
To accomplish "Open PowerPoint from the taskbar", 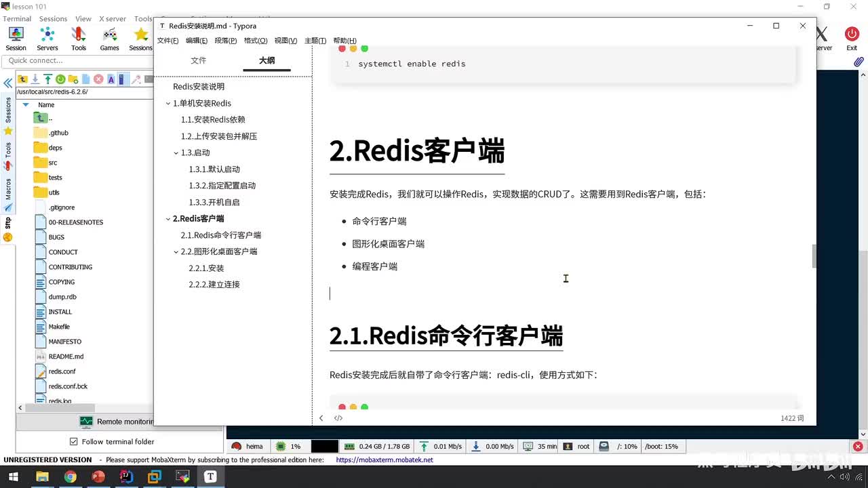I will (98, 476).
